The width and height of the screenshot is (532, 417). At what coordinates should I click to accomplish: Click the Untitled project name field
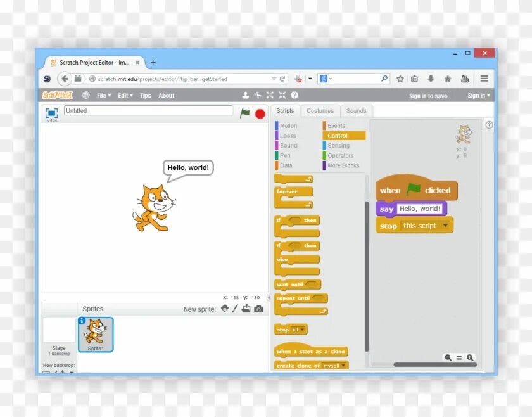click(148, 110)
